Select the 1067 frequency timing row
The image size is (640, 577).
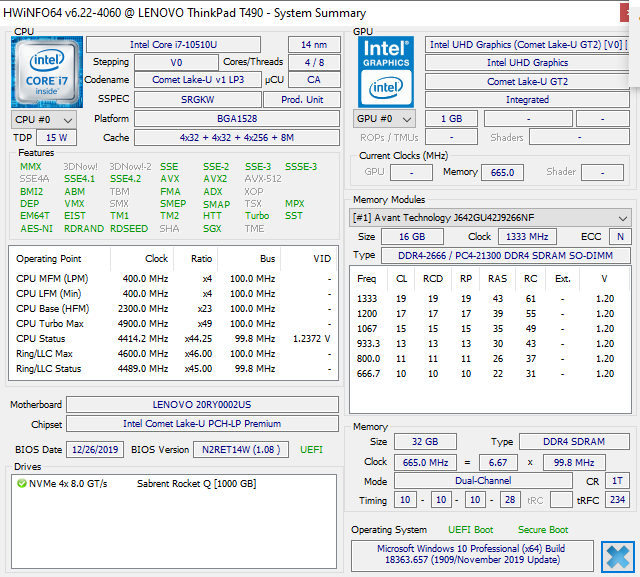tap(490, 328)
